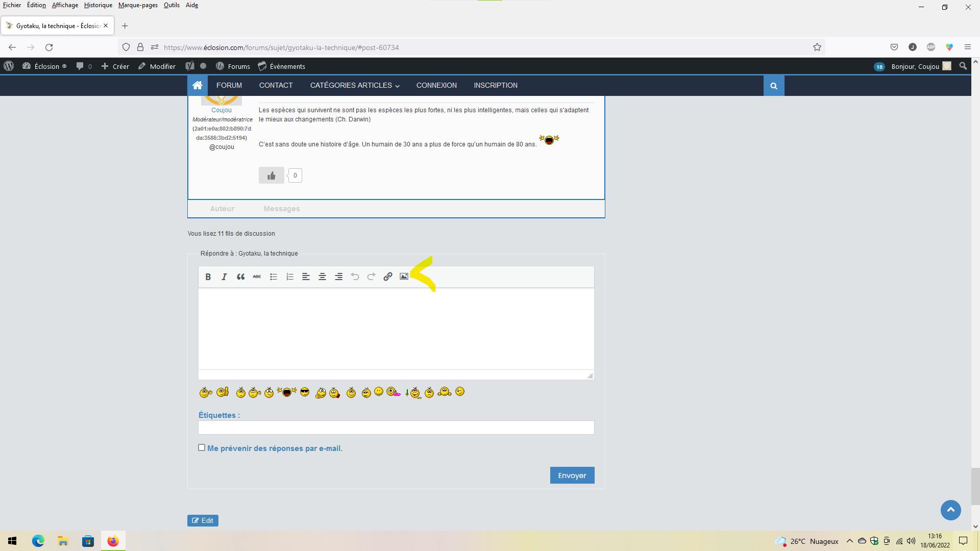
Task: Open the Forums menu item
Action: tap(239, 66)
